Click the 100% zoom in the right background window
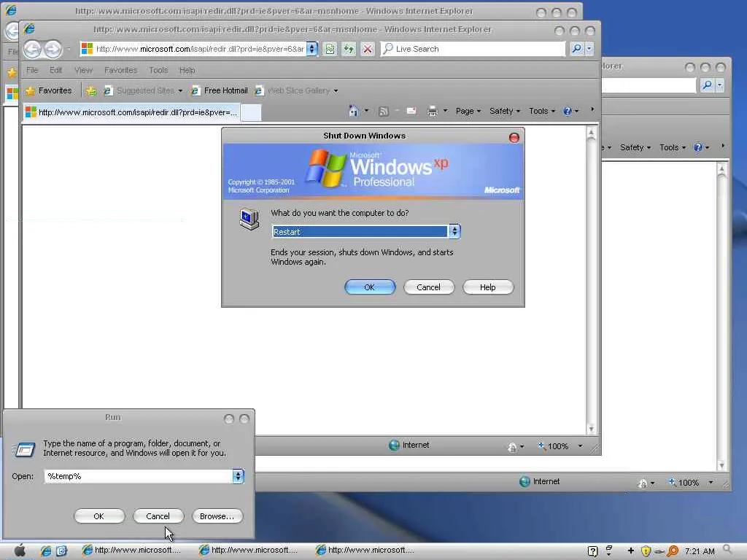The image size is (747, 560). [x=689, y=483]
